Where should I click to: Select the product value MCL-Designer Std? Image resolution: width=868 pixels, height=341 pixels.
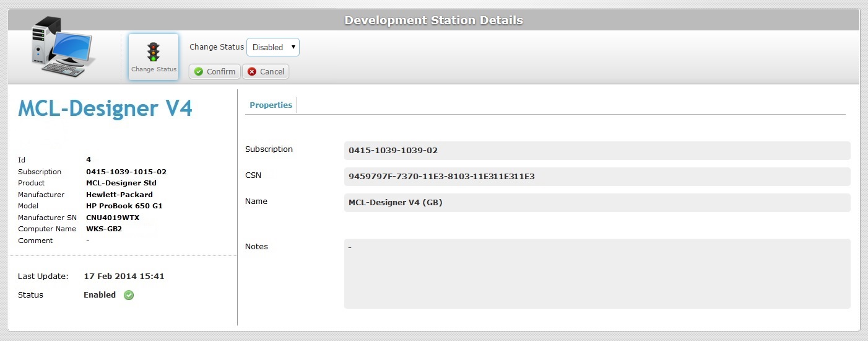[x=121, y=183]
